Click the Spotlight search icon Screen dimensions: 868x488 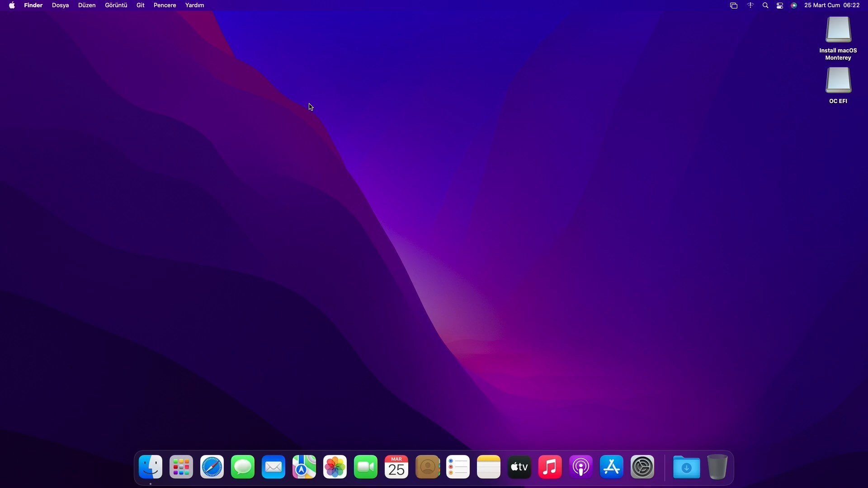765,5
